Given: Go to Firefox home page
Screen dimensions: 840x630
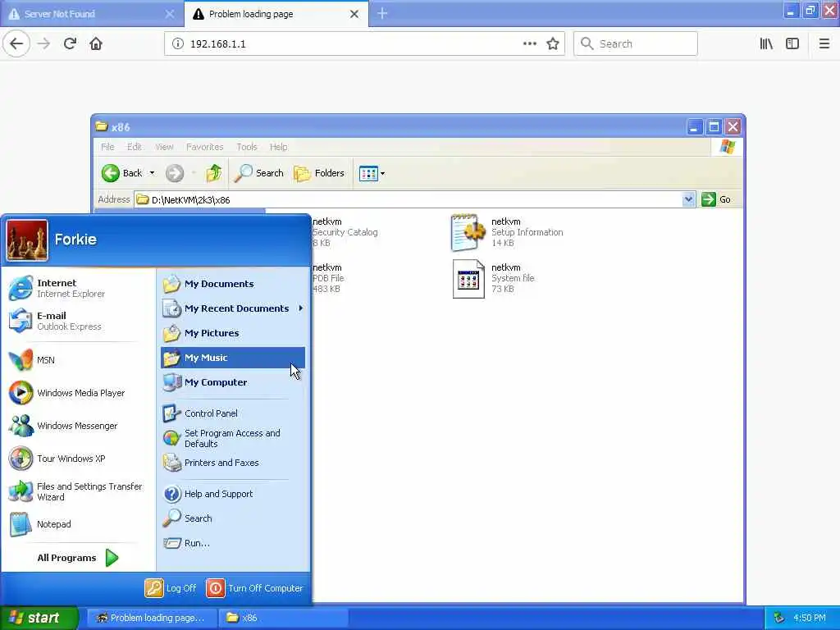Looking at the screenshot, I should click(96, 43).
